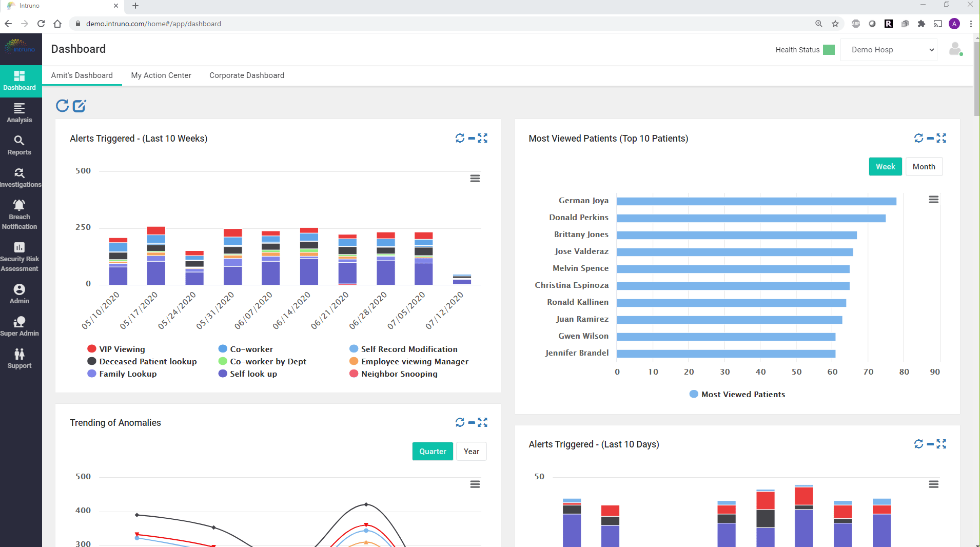Click the browser address bar
Image resolution: width=980 pixels, height=547 pixels.
(x=441, y=24)
